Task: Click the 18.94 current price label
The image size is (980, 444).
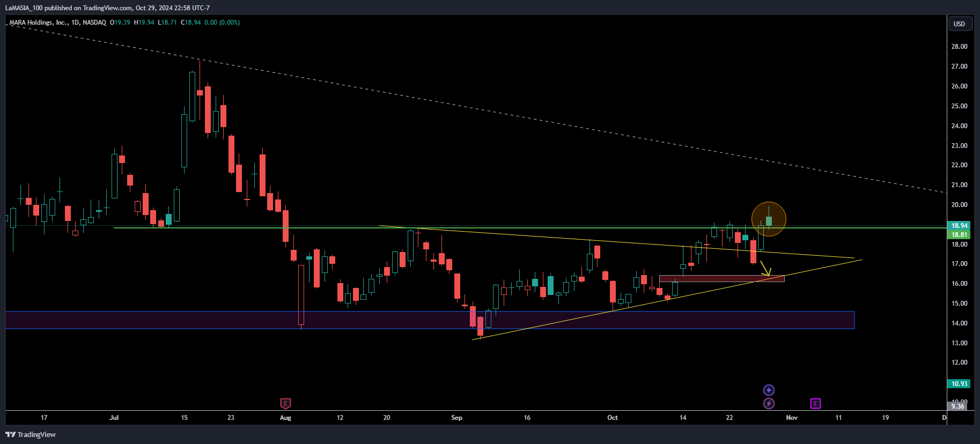Action: point(960,226)
